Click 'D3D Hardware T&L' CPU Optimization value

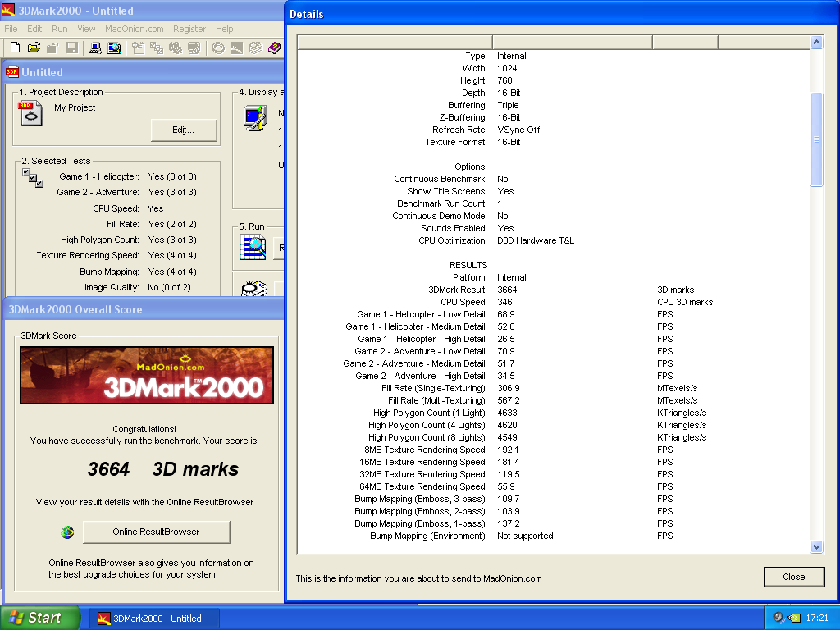(x=536, y=240)
